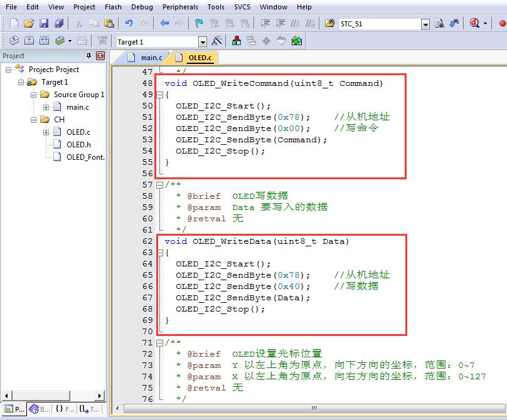Switch to the Functions panel tab
The height and width of the screenshot is (420, 507).
point(65,409)
